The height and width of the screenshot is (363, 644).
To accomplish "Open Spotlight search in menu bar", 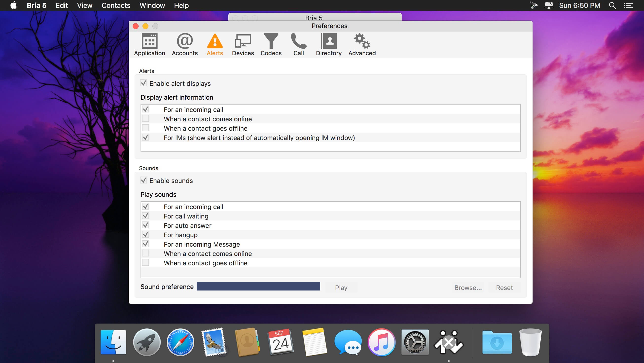I will [612, 5].
